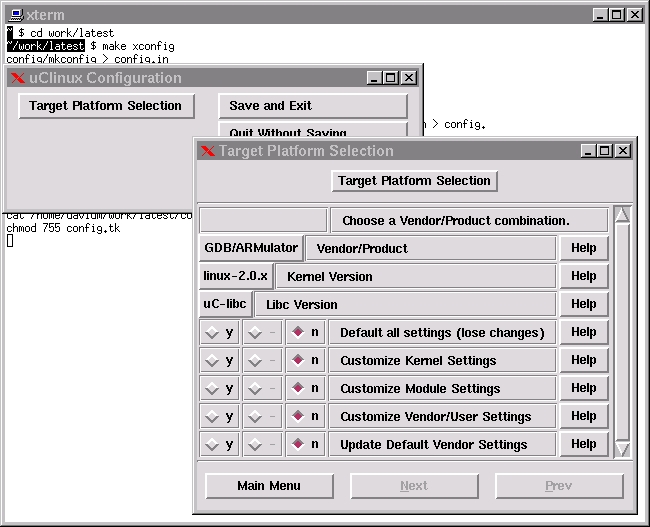Open Help for Vendor/Product
Image resolution: width=650 pixels, height=527 pixels.
coord(584,248)
